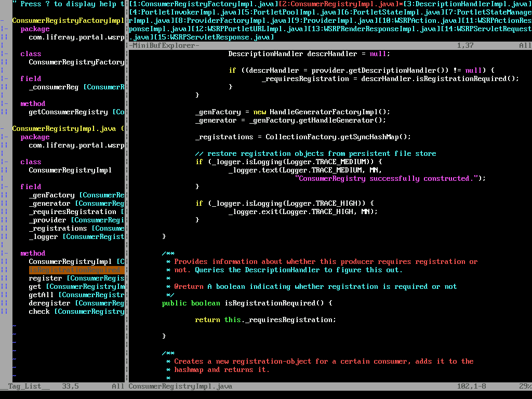The image size is (532, 399).
Task: Click the "ConsumerRegistry successfully constructed." string
Action: (x=387, y=179)
